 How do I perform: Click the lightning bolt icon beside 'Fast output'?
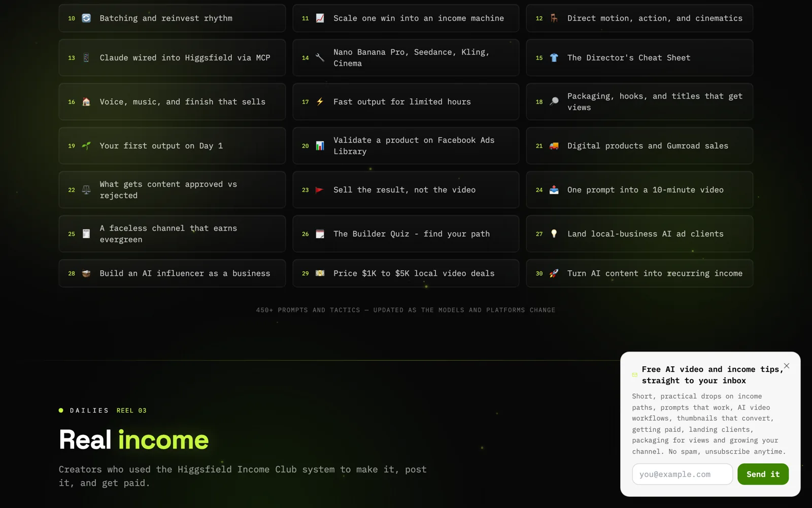[320, 102]
